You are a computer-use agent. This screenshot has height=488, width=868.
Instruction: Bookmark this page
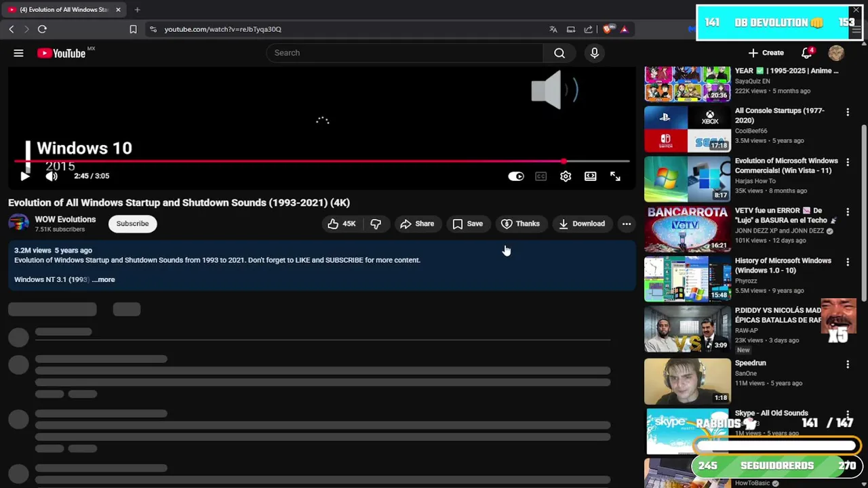tap(133, 29)
